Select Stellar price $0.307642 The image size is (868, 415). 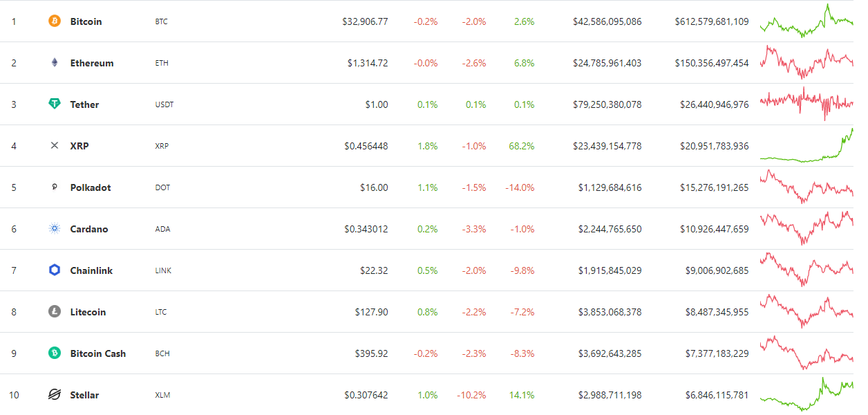coord(366,395)
